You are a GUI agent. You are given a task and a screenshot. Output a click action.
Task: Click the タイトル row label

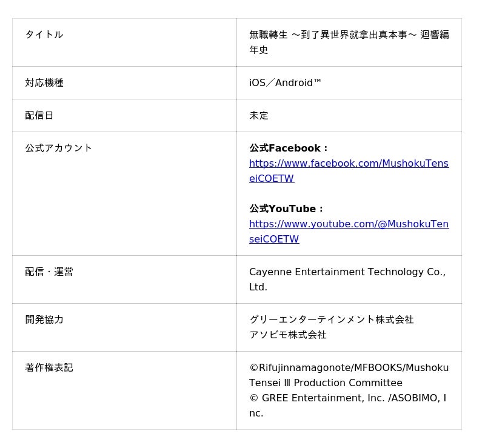click(x=44, y=35)
